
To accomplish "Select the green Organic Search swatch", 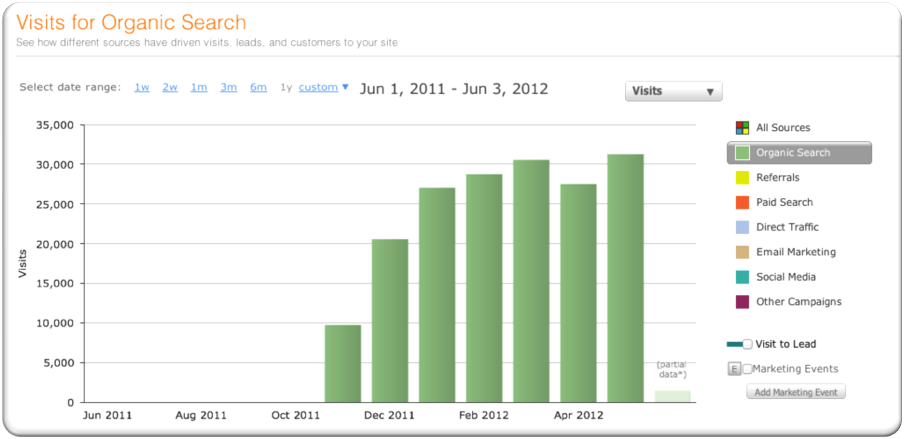I will [x=742, y=153].
